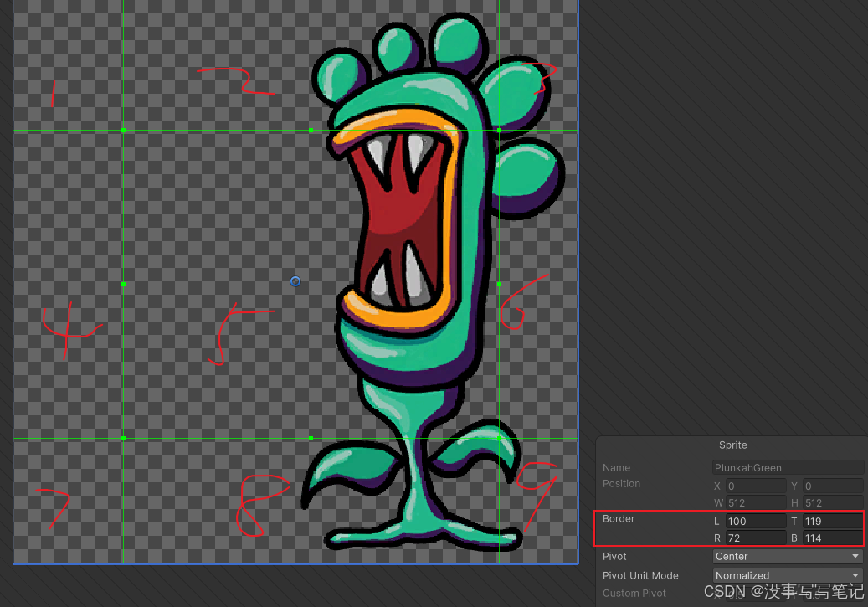The height and width of the screenshot is (607, 868).
Task: Select the bottom-left green border corner handle
Action: [123, 438]
